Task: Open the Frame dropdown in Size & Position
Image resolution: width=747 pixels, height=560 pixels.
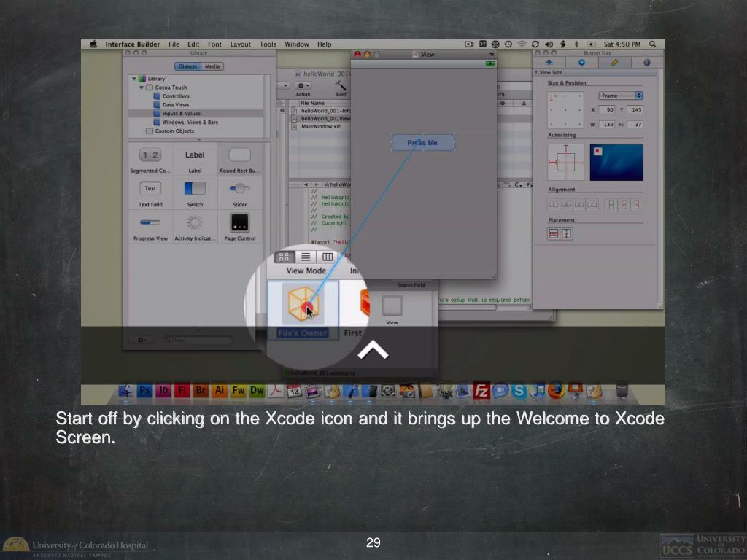Action: tap(621, 96)
